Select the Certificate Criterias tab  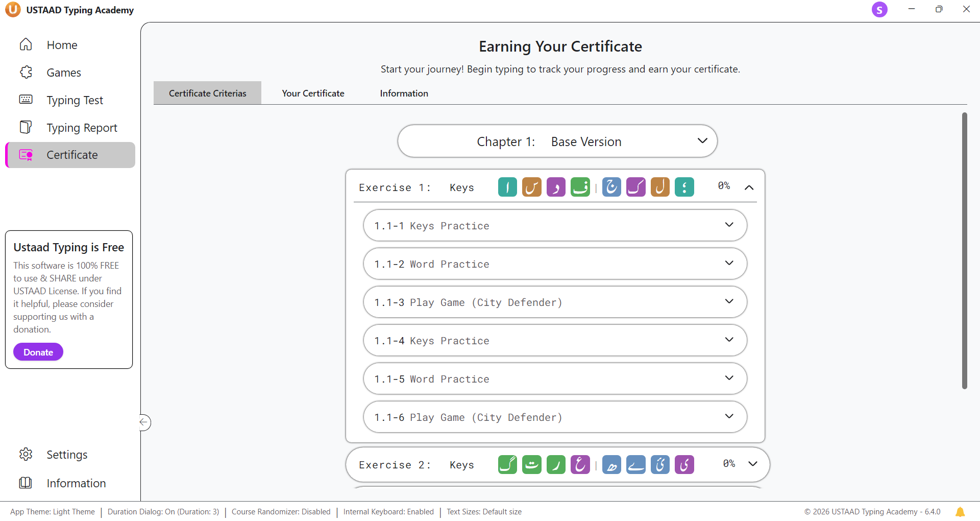[x=207, y=93]
